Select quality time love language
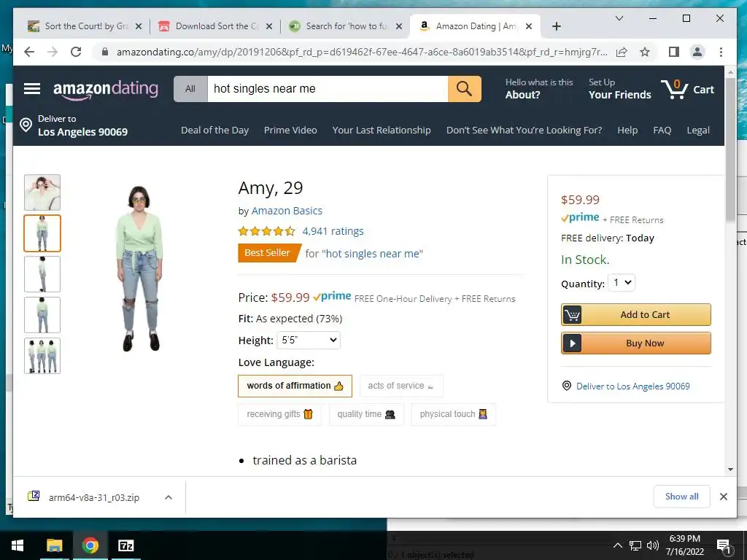This screenshot has height=560, width=747. (x=366, y=414)
